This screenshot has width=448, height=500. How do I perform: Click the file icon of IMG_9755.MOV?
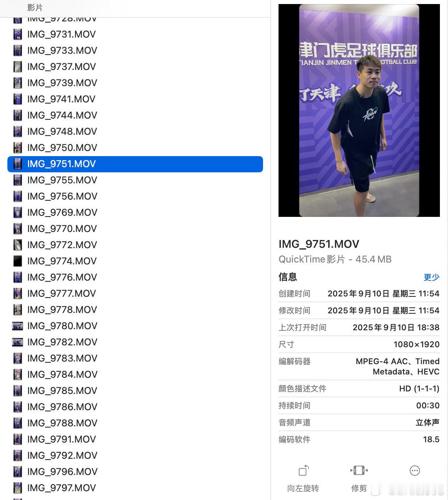(x=18, y=180)
